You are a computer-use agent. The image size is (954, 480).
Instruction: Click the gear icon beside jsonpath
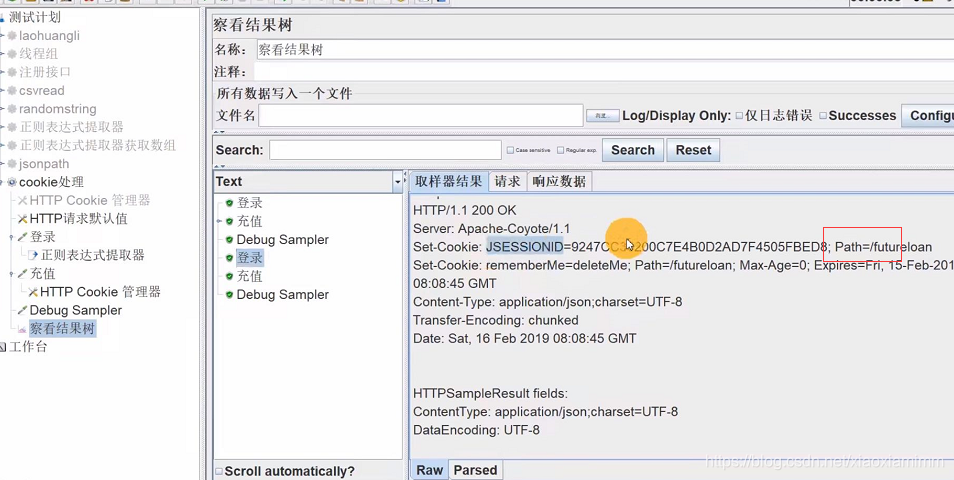[x=12, y=164]
